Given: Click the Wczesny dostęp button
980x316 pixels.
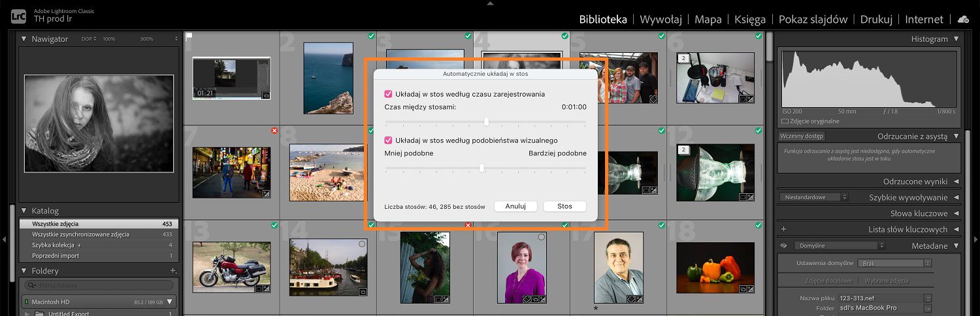Looking at the screenshot, I should (x=802, y=136).
